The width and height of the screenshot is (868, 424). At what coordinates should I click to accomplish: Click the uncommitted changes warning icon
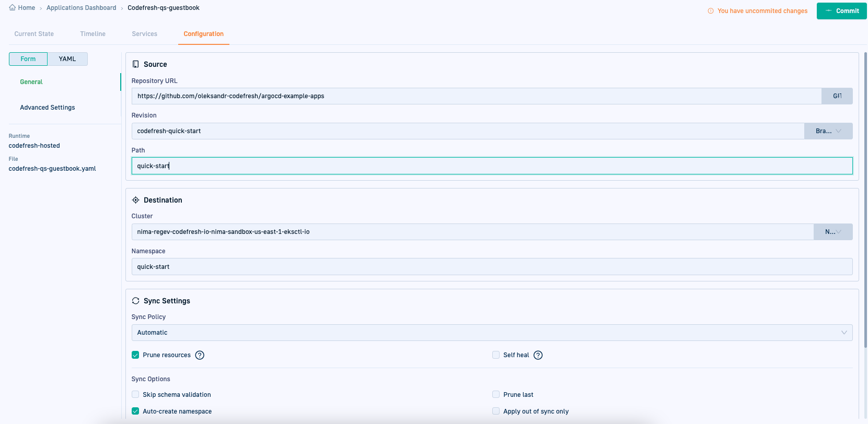pos(710,11)
